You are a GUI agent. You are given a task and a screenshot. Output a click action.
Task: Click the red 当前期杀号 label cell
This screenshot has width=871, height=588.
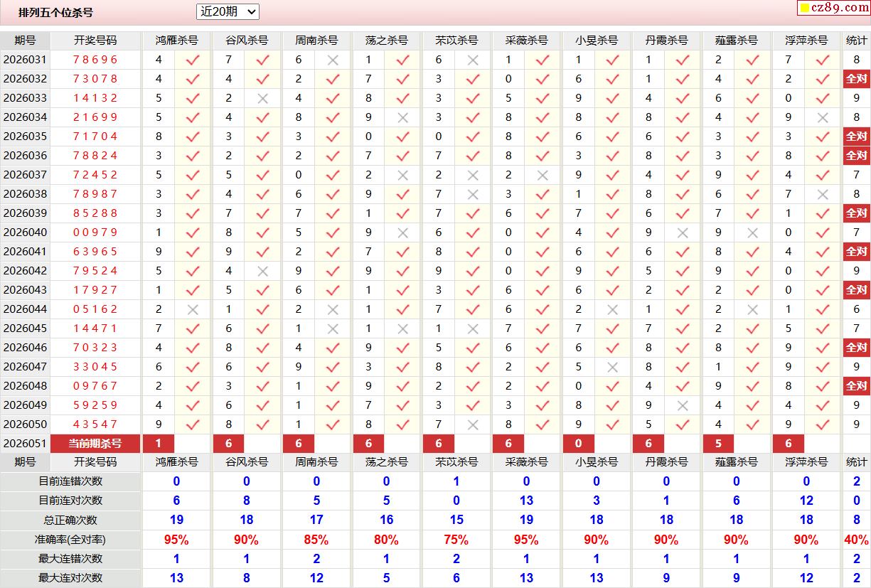[95, 444]
